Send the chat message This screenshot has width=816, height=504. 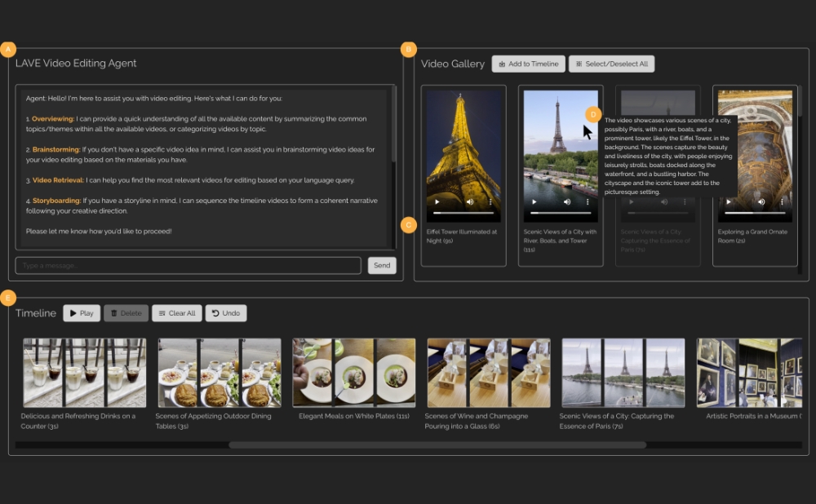tap(382, 265)
